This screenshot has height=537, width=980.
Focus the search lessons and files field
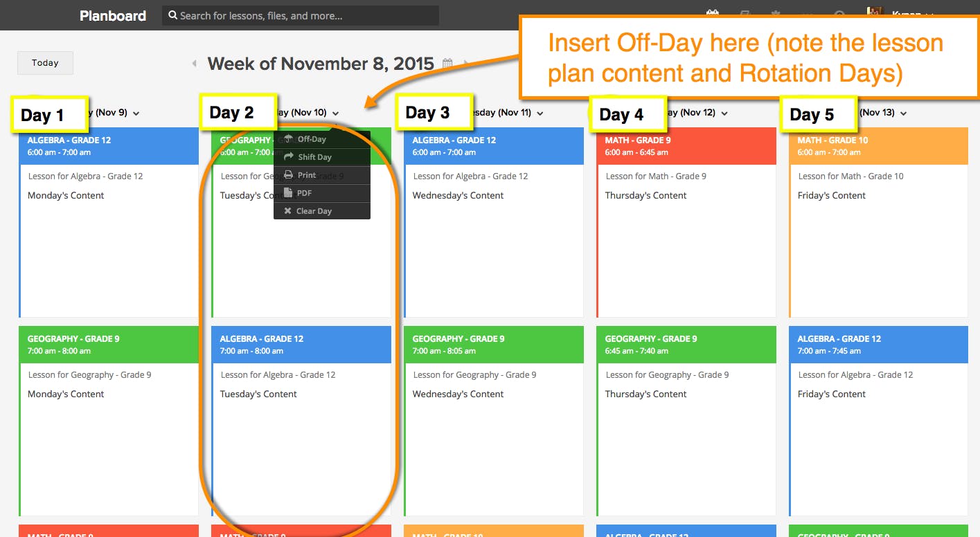click(301, 15)
